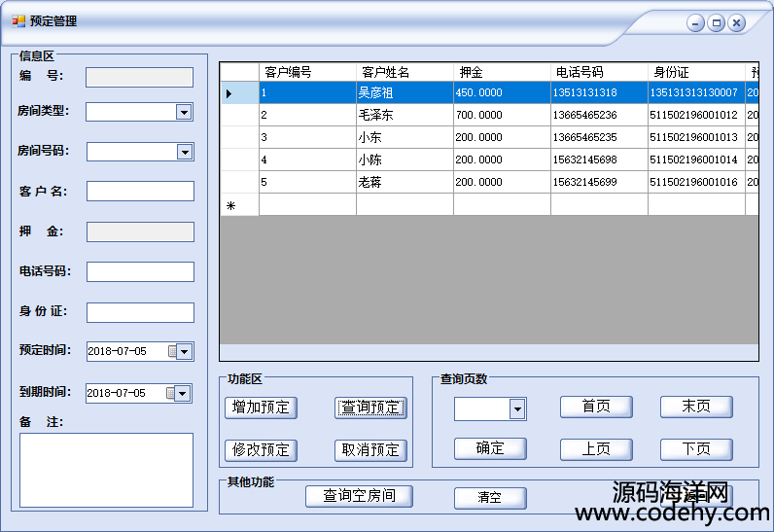Expand the 房间号码 combo box
This screenshot has height=532, width=774.
click(x=184, y=152)
